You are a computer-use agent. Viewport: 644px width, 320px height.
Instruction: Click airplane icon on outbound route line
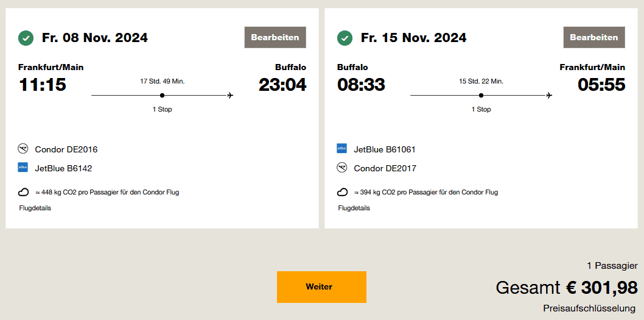230,95
